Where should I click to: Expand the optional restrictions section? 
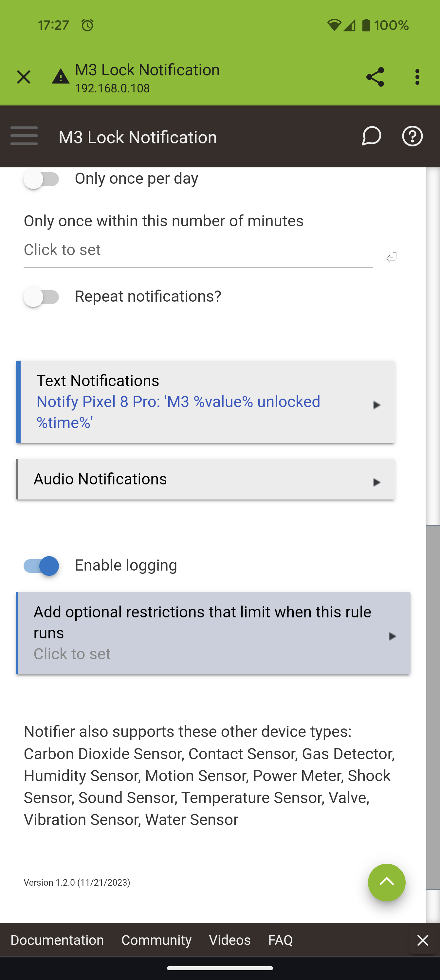(213, 633)
